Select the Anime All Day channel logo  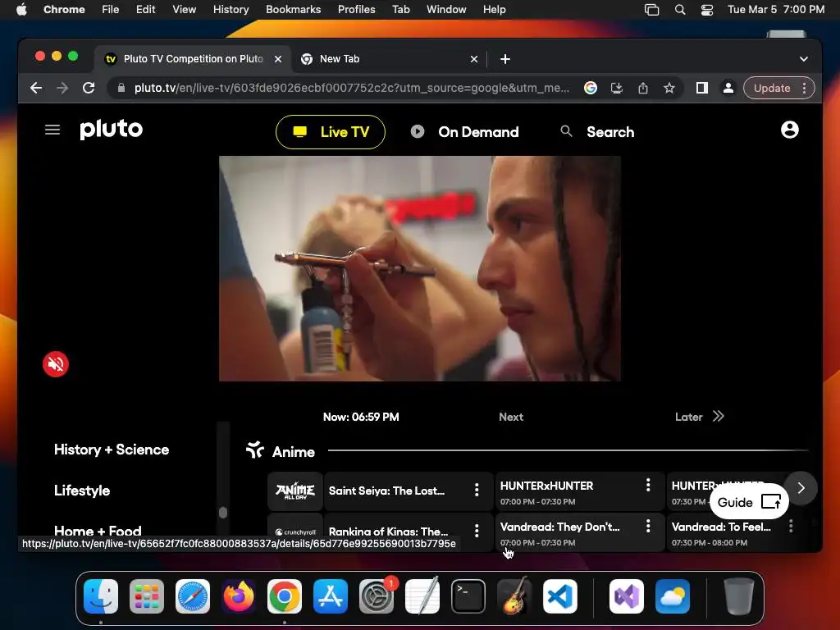pos(295,491)
